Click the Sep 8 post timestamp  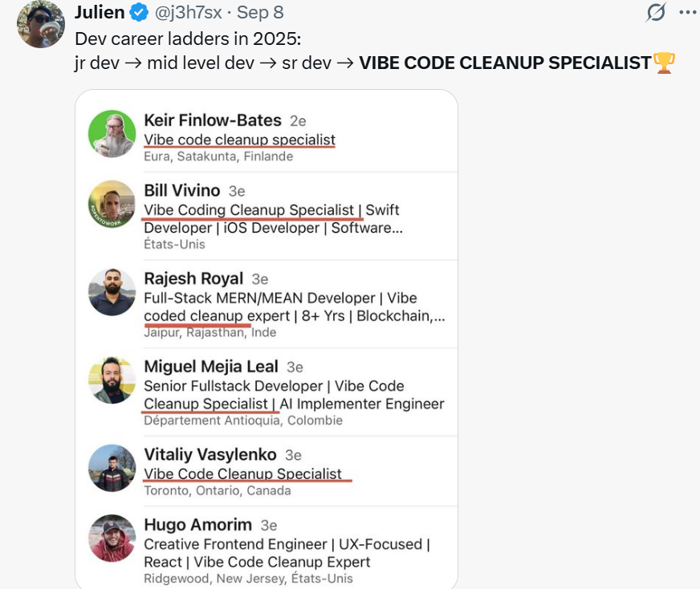(261, 13)
